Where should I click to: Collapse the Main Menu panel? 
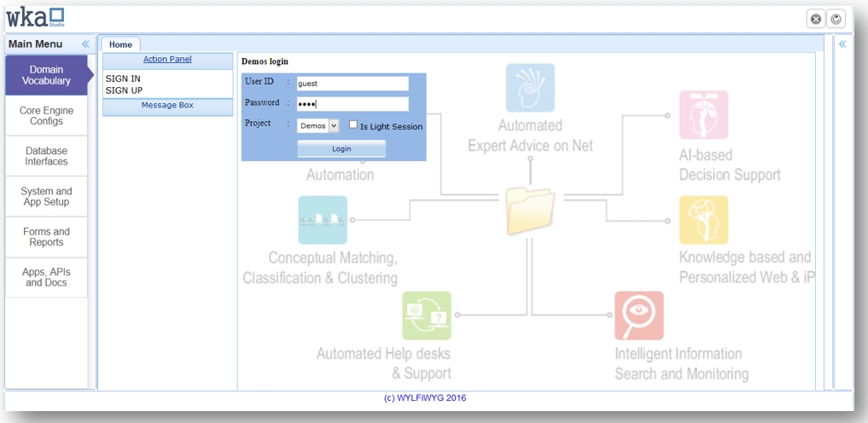(85, 44)
